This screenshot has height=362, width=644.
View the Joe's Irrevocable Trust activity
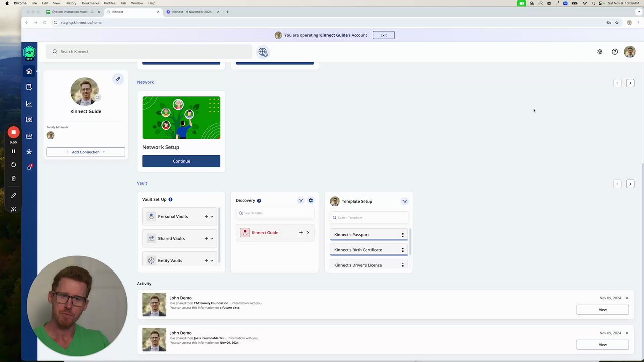click(603, 345)
